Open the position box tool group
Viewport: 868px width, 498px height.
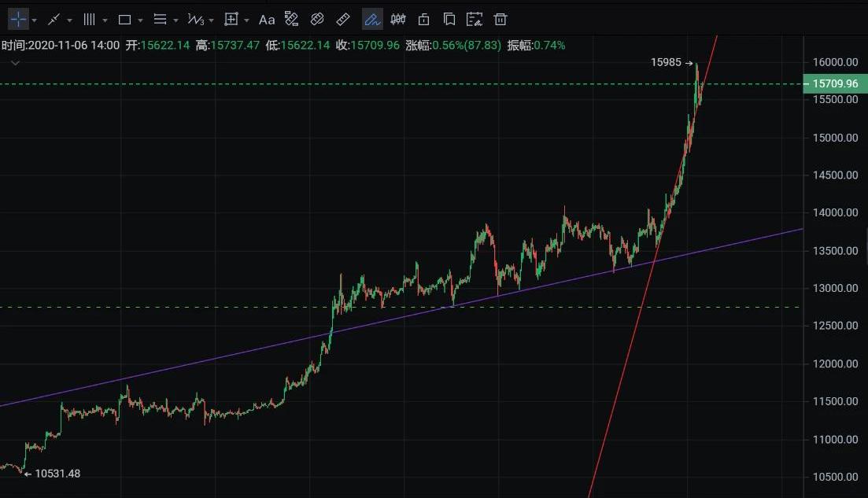tap(231, 20)
